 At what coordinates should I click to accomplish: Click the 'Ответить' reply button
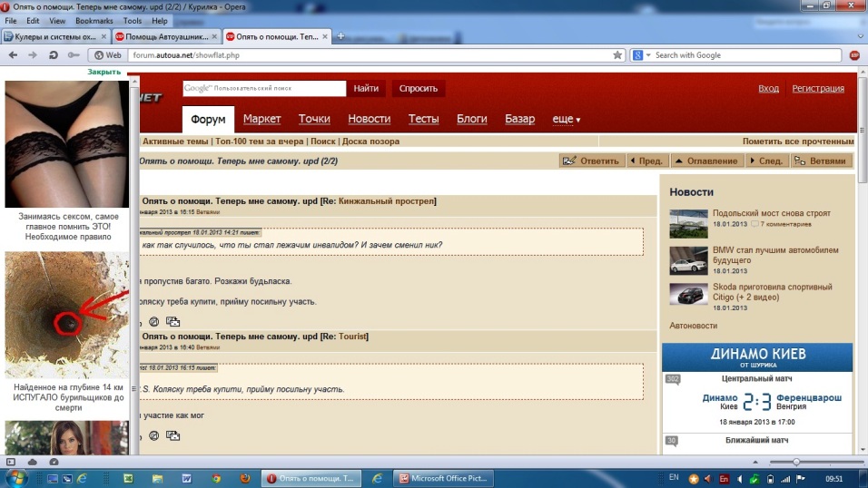[x=591, y=161]
